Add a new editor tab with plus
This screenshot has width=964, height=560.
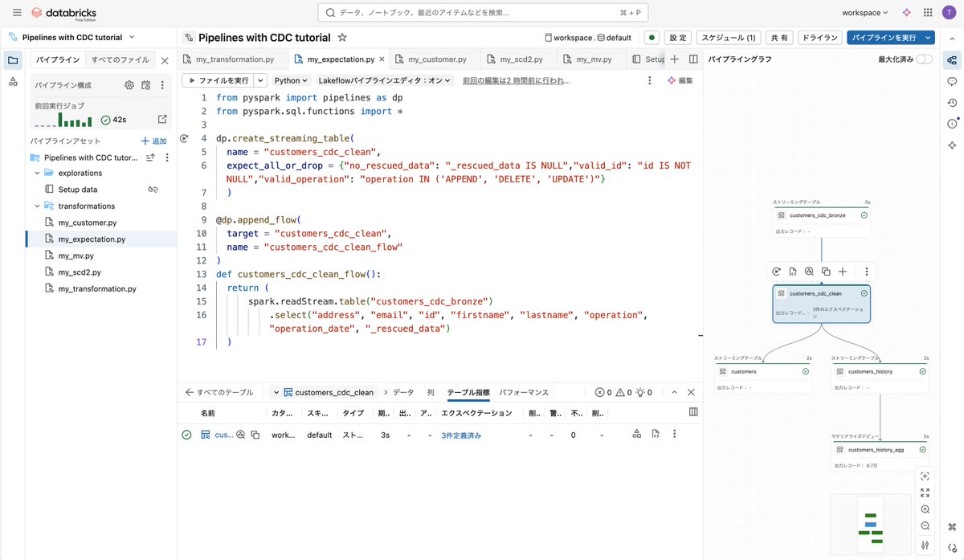pyautogui.click(x=675, y=59)
